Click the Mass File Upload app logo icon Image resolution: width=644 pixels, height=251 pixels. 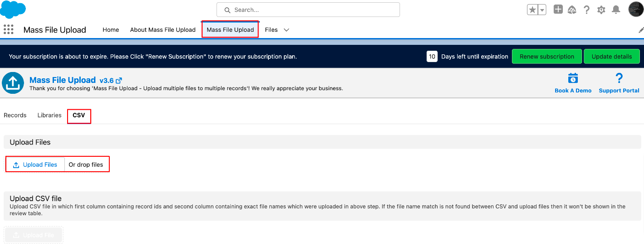tap(13, 83)
